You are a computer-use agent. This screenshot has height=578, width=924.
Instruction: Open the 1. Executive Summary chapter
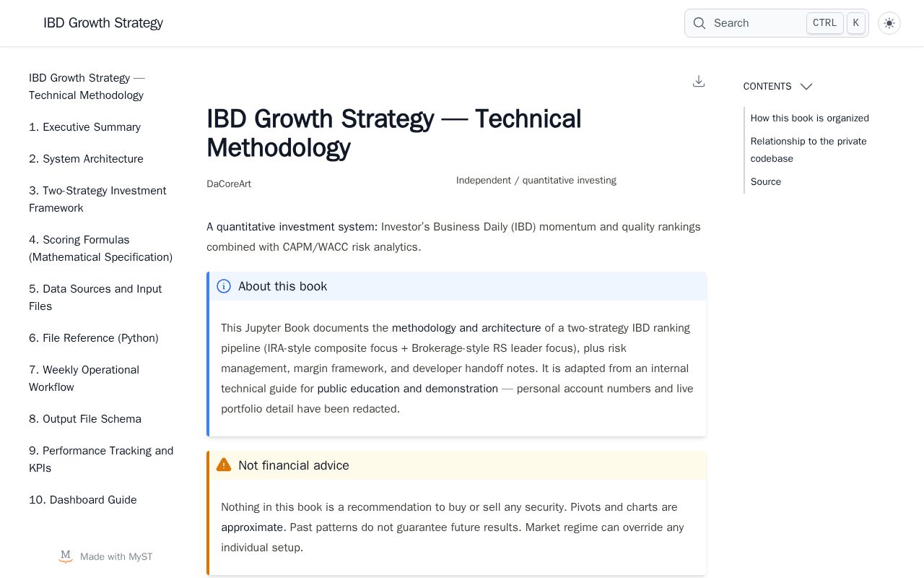[84, 127]
